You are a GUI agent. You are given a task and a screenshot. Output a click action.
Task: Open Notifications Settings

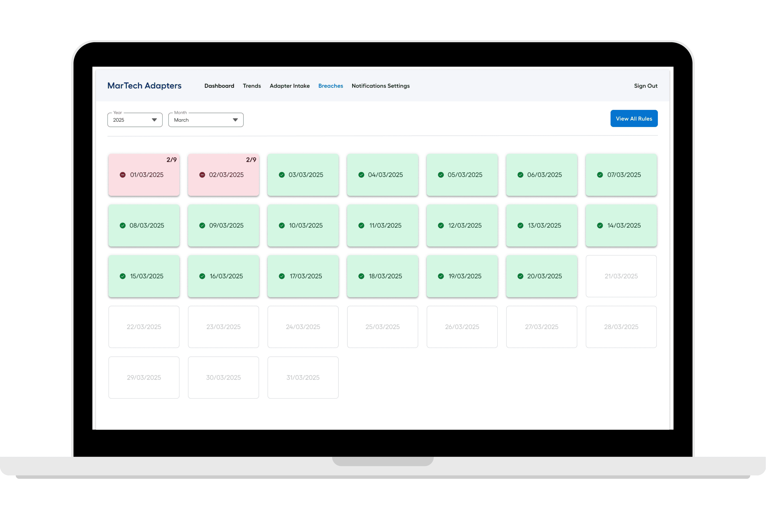click(380, 86)
